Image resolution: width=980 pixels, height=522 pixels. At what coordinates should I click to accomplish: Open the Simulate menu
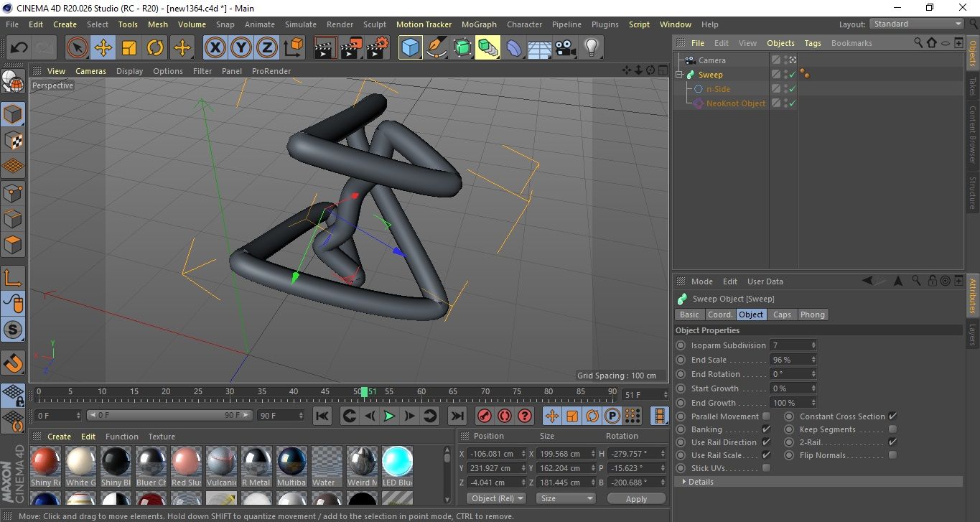click(301, 24)
